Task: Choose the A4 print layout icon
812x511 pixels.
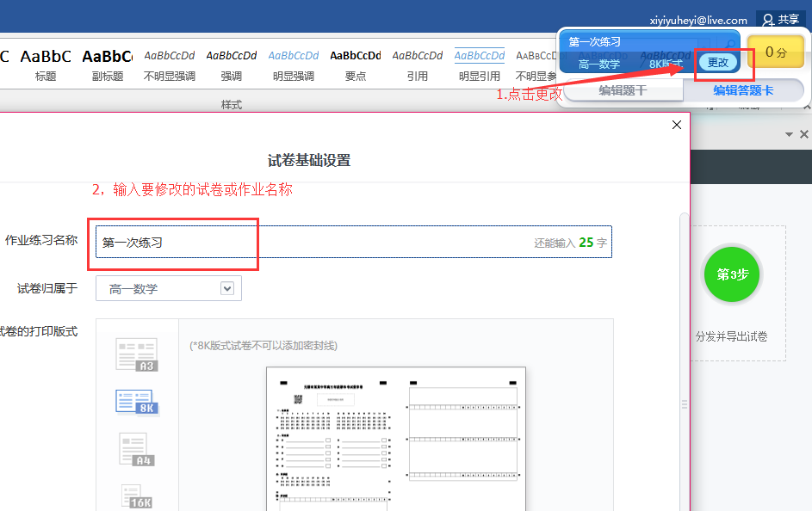Action: click(x=135, y=449)
